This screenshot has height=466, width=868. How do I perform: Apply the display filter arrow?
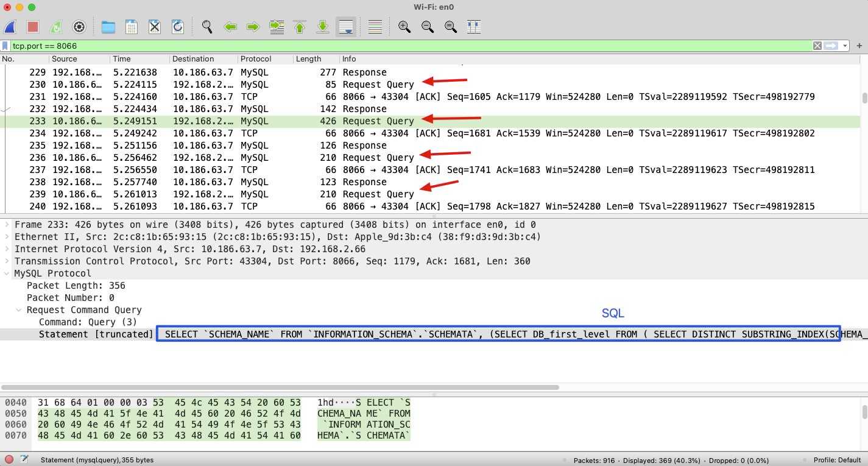(831, 46)
